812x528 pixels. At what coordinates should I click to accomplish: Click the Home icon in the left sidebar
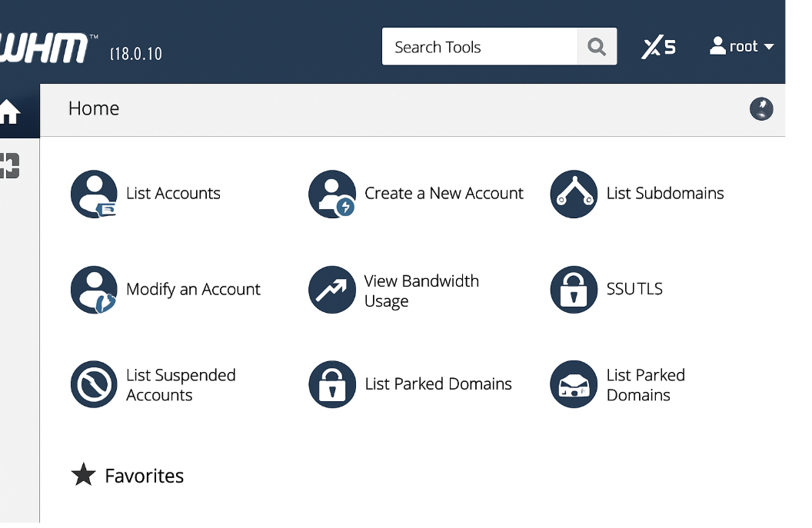pyautogui.click(x=10, y=111)
